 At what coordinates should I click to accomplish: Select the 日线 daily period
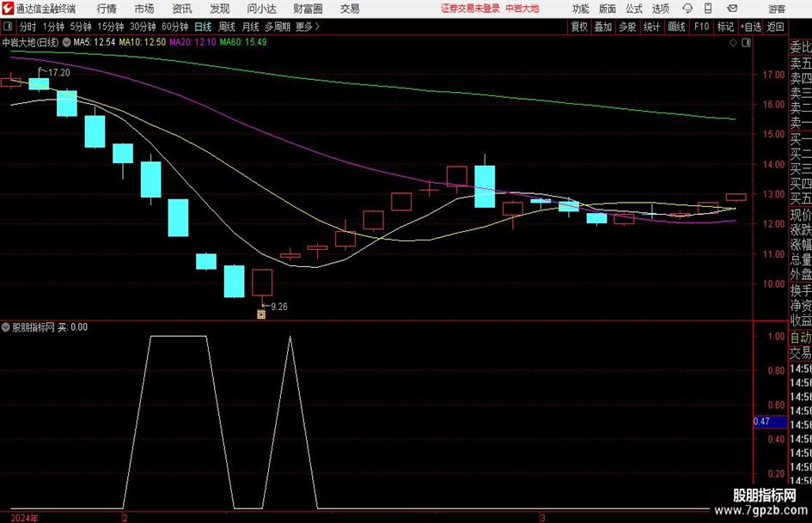tap(203, 27)
